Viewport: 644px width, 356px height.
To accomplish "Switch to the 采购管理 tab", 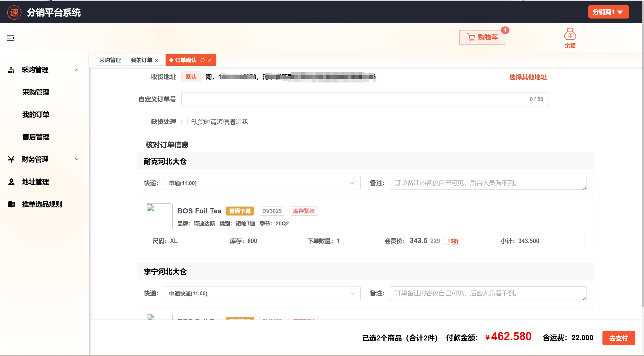I will [110, 60].
